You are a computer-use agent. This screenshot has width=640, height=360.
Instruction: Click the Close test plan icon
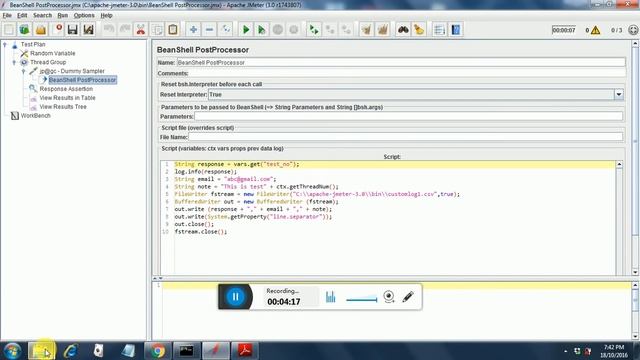click(x=57, y=29)
